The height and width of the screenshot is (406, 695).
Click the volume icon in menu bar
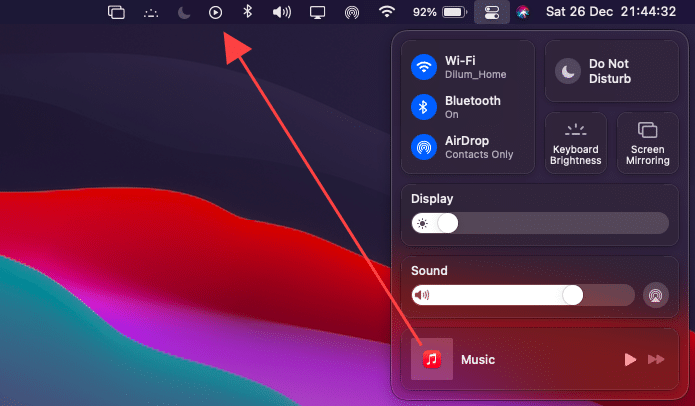[x=282, y=13]
